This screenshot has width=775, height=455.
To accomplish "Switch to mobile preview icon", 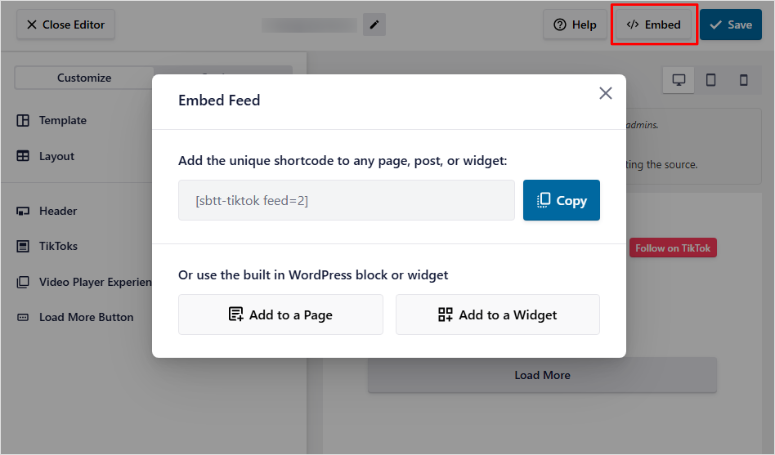I will pyautogui.click(x=743, y=80).
